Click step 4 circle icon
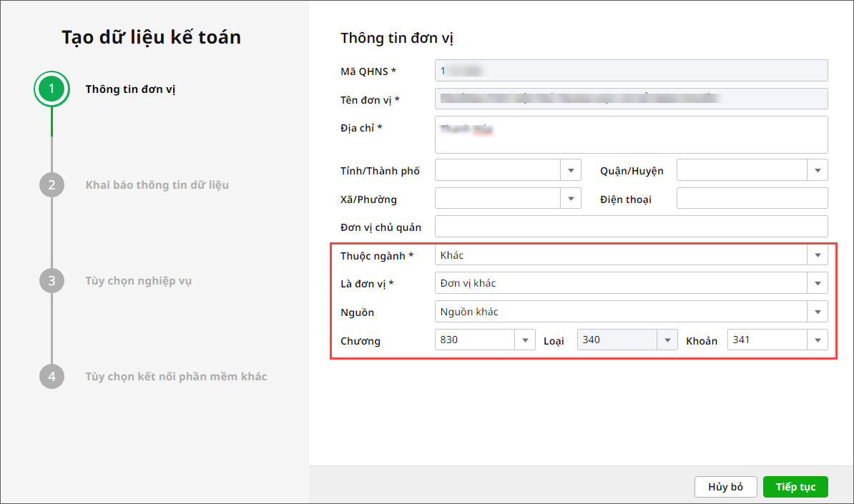The height and width of the screenshot is (504, 854). click(x=51, y=376)
